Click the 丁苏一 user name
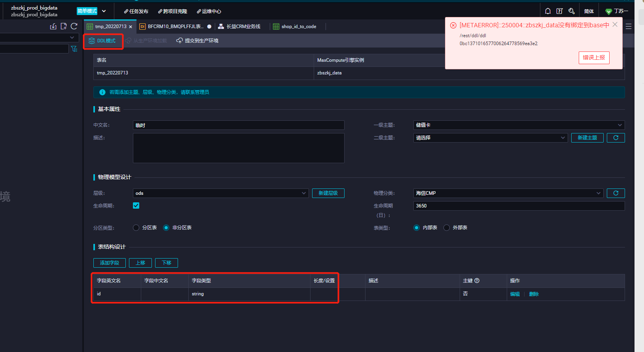 coord(621,11)
